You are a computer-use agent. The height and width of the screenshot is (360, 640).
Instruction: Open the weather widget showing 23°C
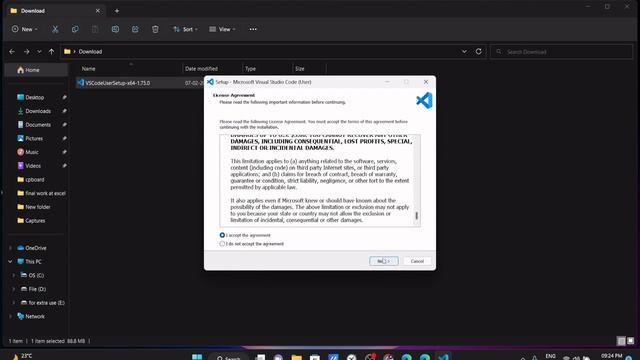point(22,356)
